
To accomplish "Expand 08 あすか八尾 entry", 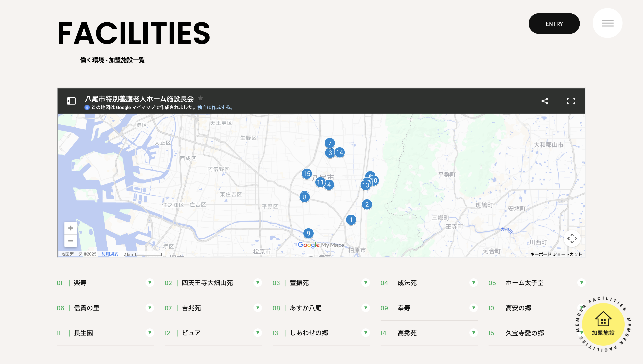I will pyautogui.click(x=365, y=308).
